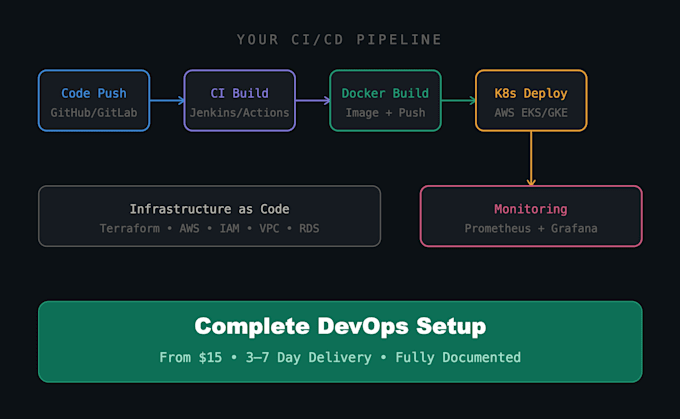Click the 'Image + Push' subtitle text
680x419 pixels.
pos(385,113)
